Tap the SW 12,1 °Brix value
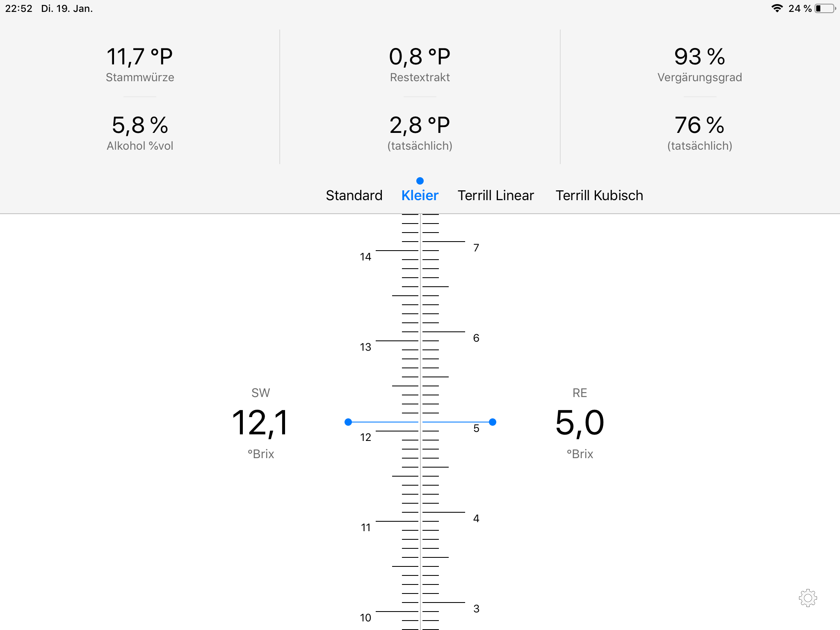 [261, 423]
